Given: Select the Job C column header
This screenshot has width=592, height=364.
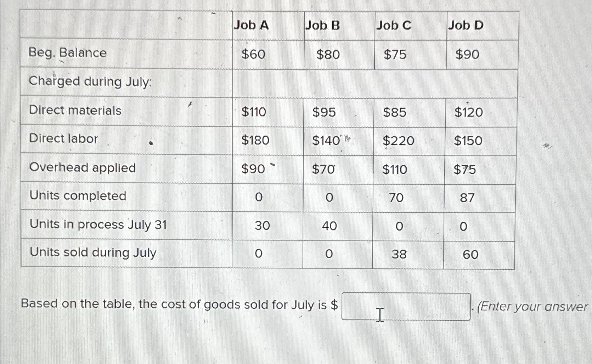Looking at the screenshot, I should (393, 25).
